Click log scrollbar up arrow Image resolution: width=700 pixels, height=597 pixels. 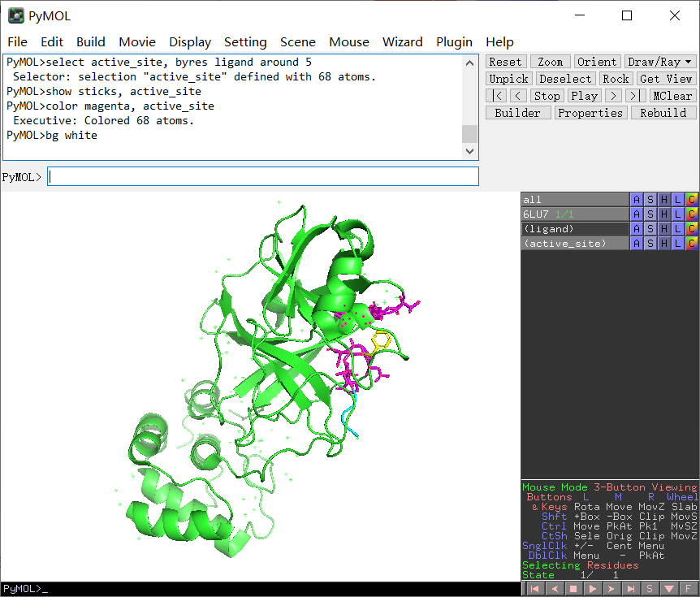click(x=469, y=63)
